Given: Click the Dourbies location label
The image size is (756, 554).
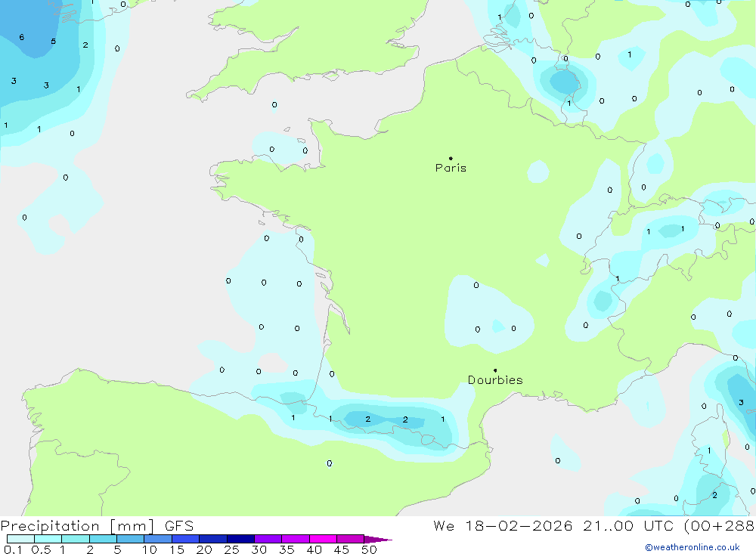Looking at the screenshot, I should pyautogui.click(x=495, y=380).
